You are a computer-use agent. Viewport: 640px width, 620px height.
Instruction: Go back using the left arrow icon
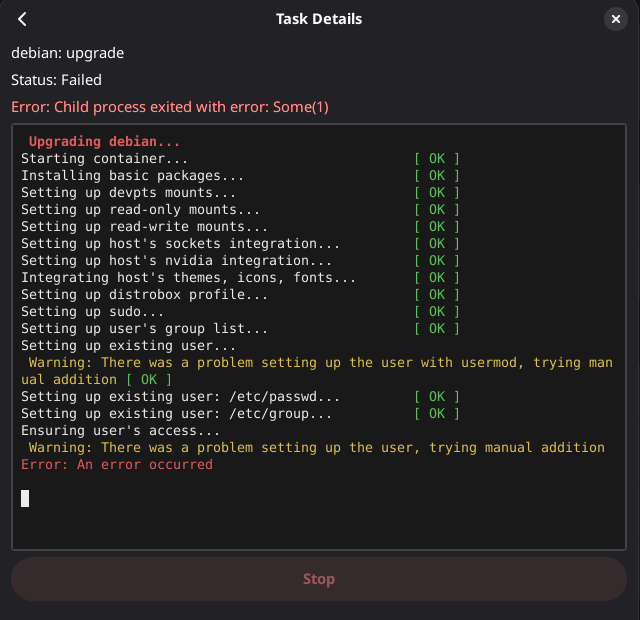22,19
